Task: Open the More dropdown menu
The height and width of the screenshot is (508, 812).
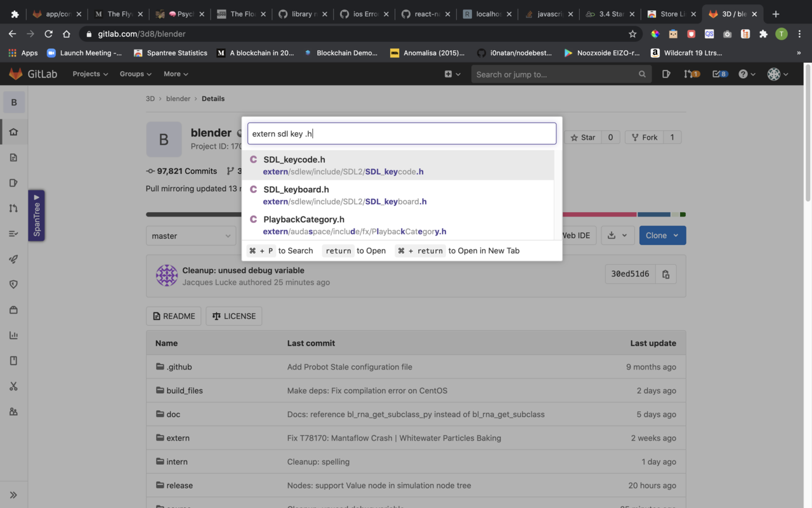Action: point(176,74)
